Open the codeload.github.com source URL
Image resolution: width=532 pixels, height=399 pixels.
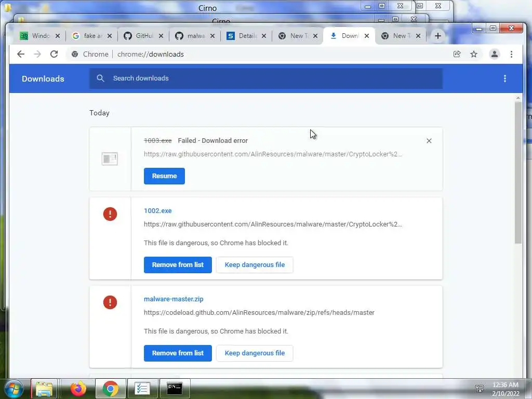coord(259,312)
